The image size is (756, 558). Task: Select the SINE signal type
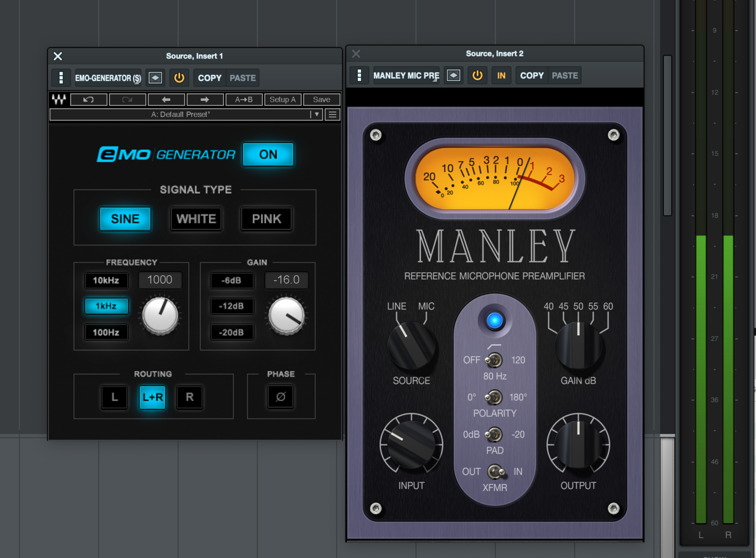click(x=125, y=219)
